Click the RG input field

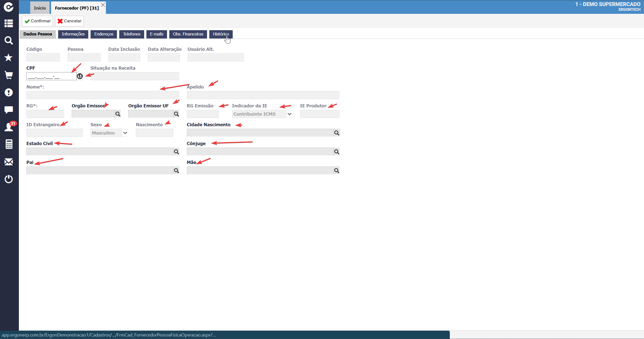[45, 114]
